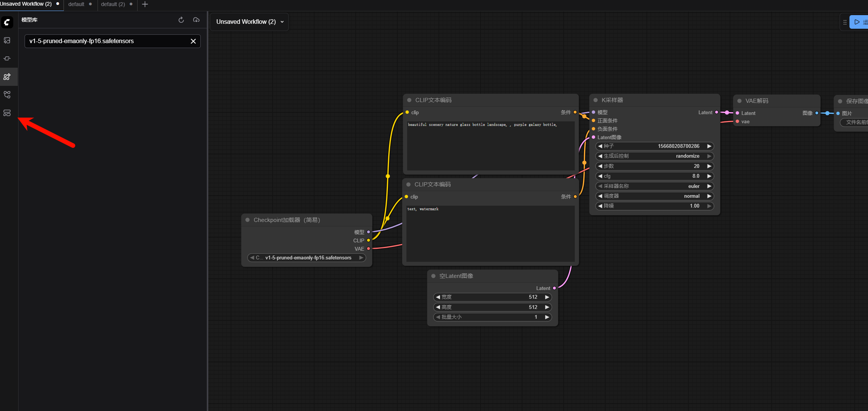Toggle collapse dot on Checkpoint加载器 node

pyautogui.click(x=248, y=220)
